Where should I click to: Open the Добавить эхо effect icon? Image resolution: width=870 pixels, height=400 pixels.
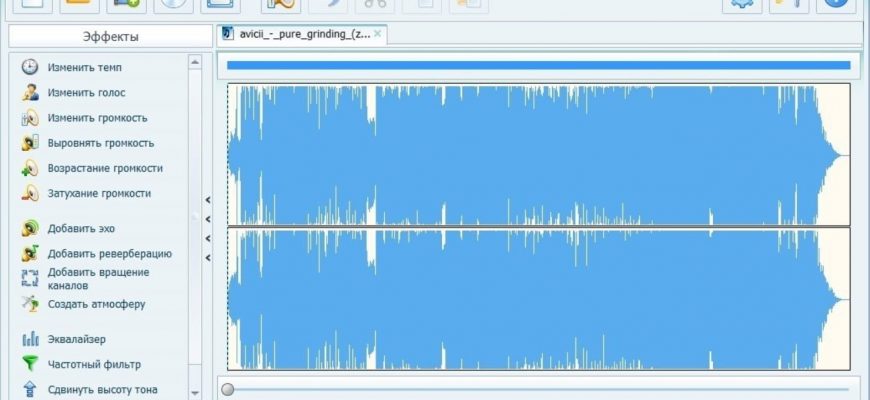(30, 228)
